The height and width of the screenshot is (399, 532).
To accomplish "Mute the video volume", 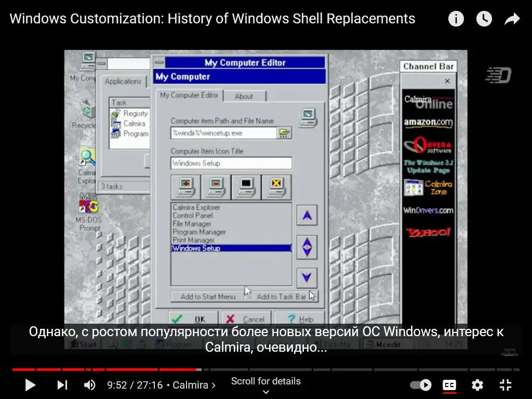I will 89,385.
